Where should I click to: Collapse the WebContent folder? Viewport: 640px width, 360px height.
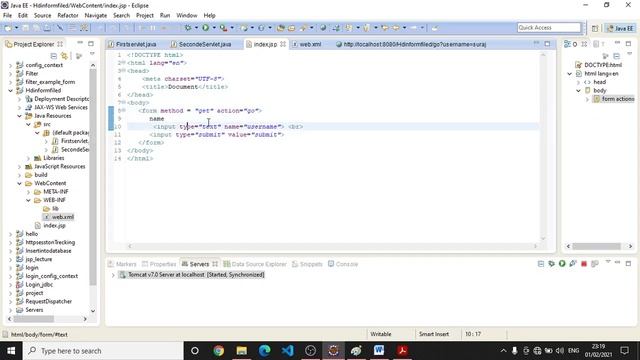19,183
